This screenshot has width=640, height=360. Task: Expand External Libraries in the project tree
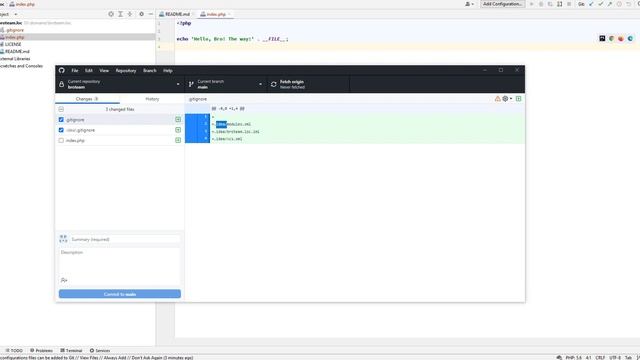pyautogui.click(x=15, y=59)
